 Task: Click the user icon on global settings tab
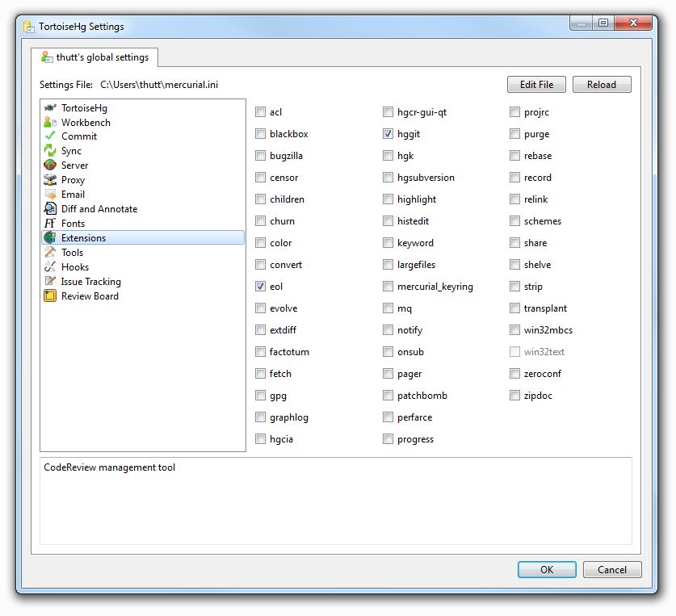(x=47, y=57)
